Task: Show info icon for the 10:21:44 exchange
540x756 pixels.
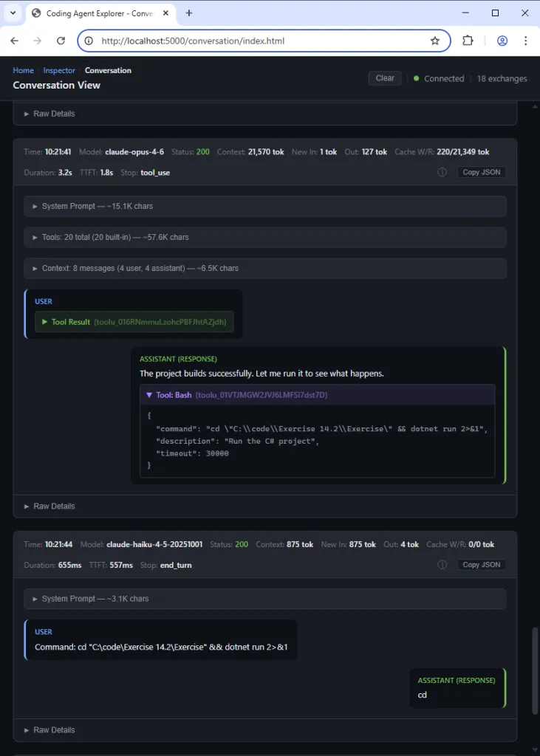Action: [x=442, y=565]
